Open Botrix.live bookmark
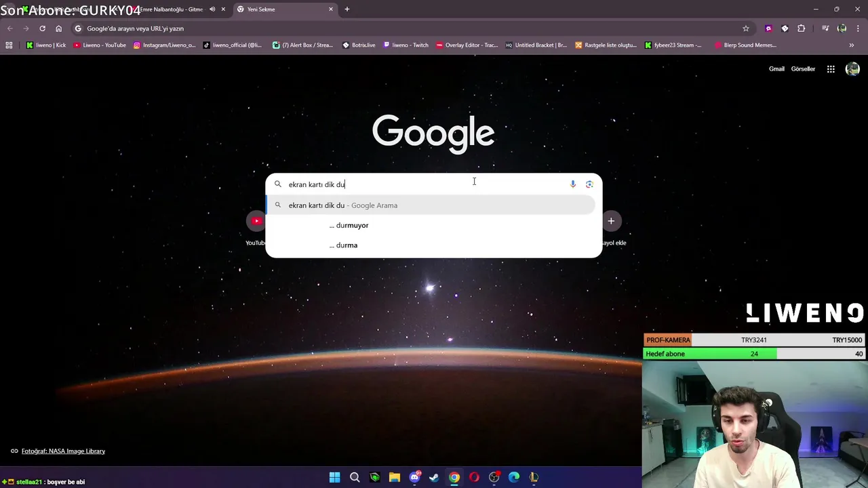This screenshot has width=868, height=488. coord(359,45)
